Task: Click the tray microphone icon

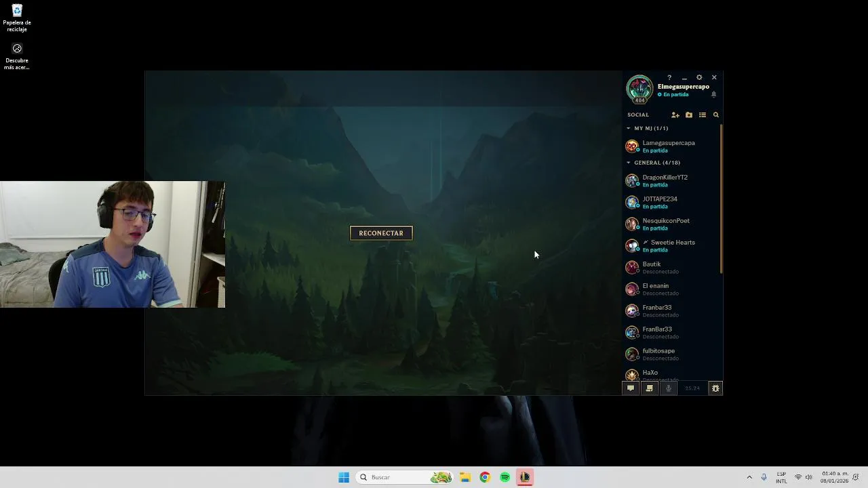Action: 764,477
